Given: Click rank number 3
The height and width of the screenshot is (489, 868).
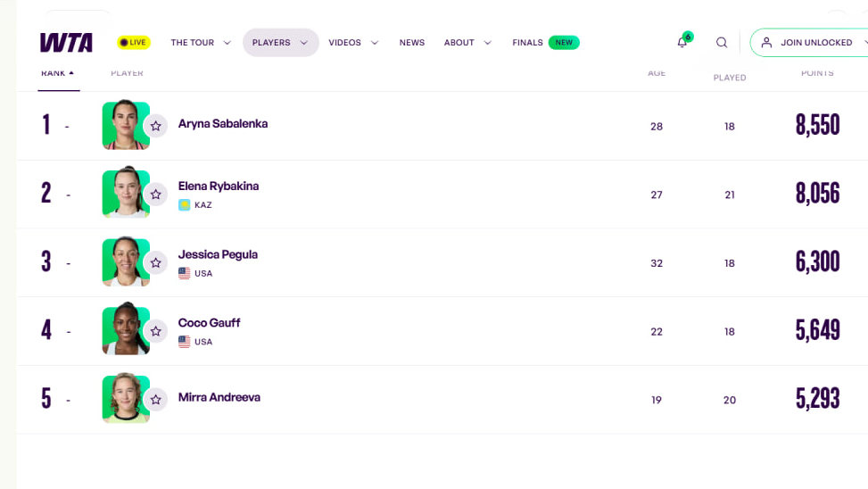Looking at the screenshot, I should [46, 261].
